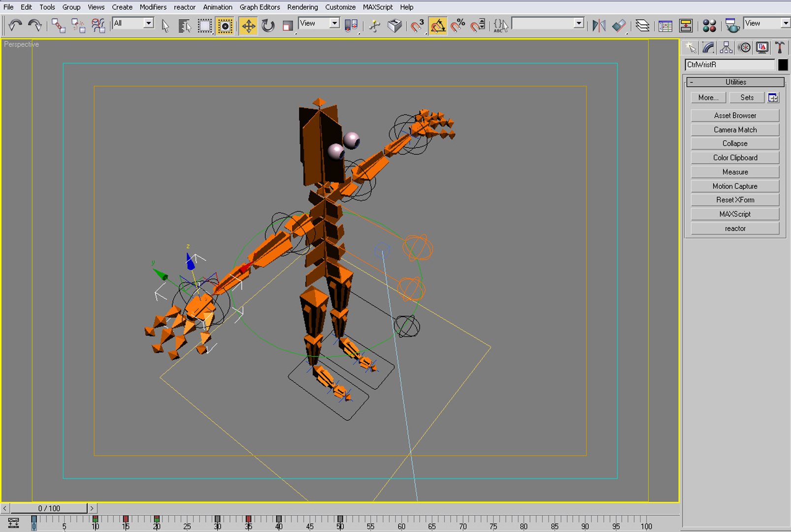The height and width of the screenshot is (532, 791).
Task: Open the Material Editor spheres icon
Action: (709, 25)
